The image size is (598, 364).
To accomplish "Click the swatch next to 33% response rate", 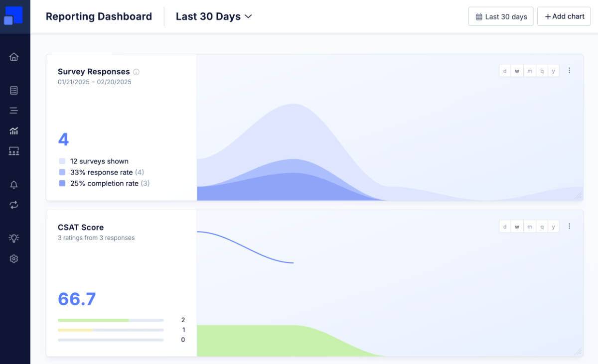I will 62,172.
